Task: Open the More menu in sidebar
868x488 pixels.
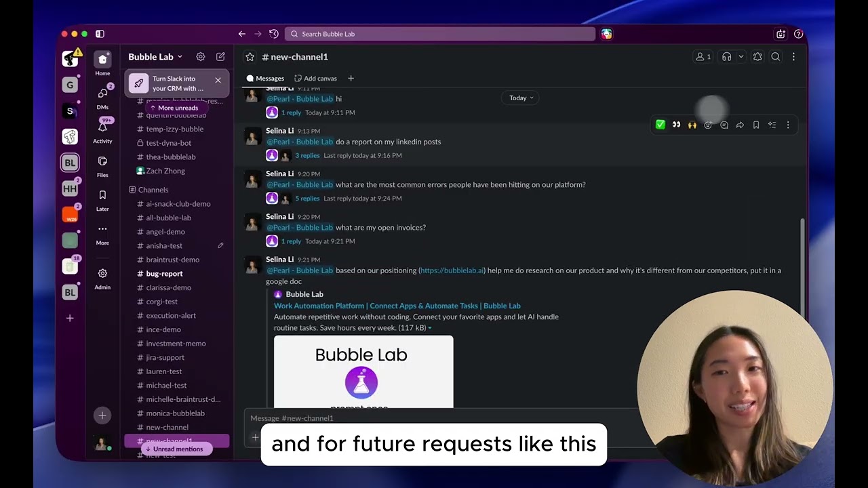Action: [x=102, y=233]
